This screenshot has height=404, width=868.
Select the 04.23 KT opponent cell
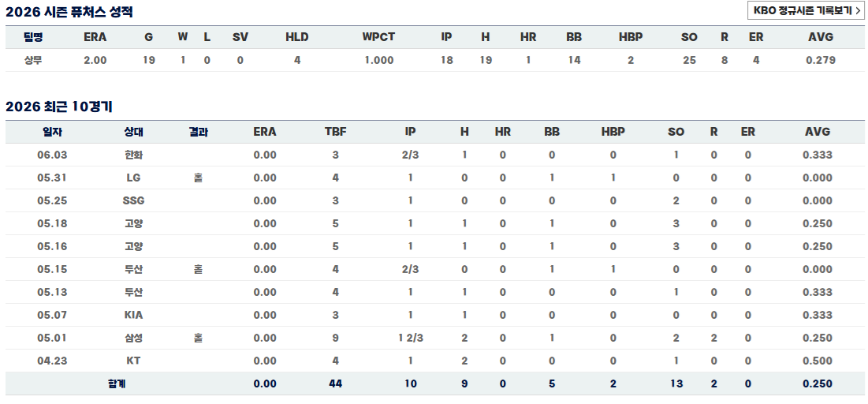pyautogui.click(x=133, y=361)
